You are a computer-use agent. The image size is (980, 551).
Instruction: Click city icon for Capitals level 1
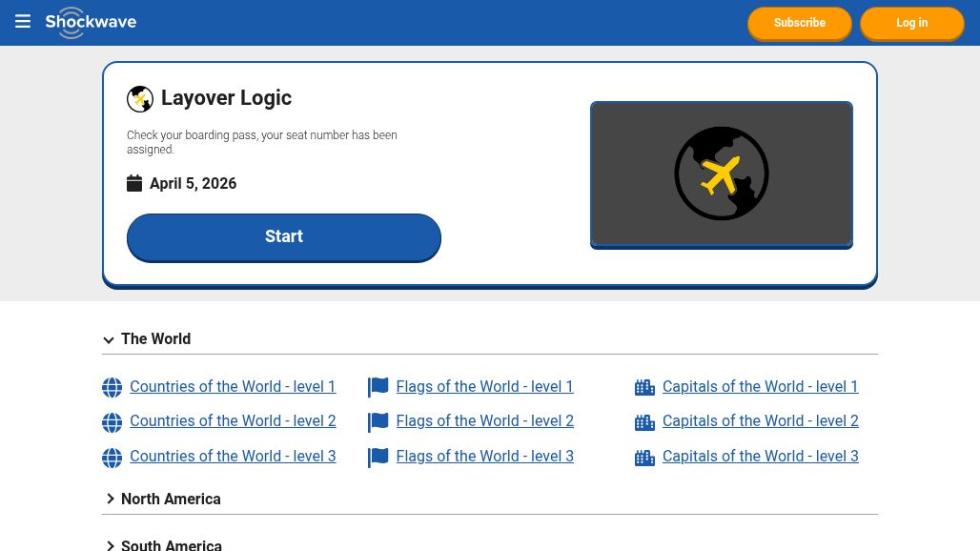tap(645, 388)
